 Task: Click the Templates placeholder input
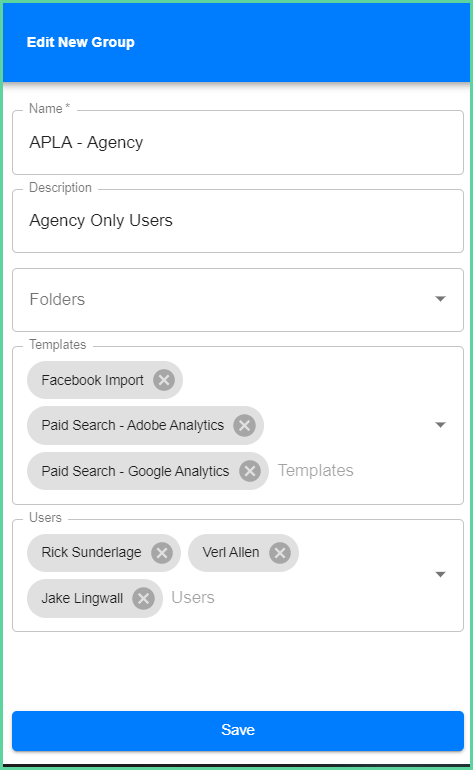[x=316, y=470]
